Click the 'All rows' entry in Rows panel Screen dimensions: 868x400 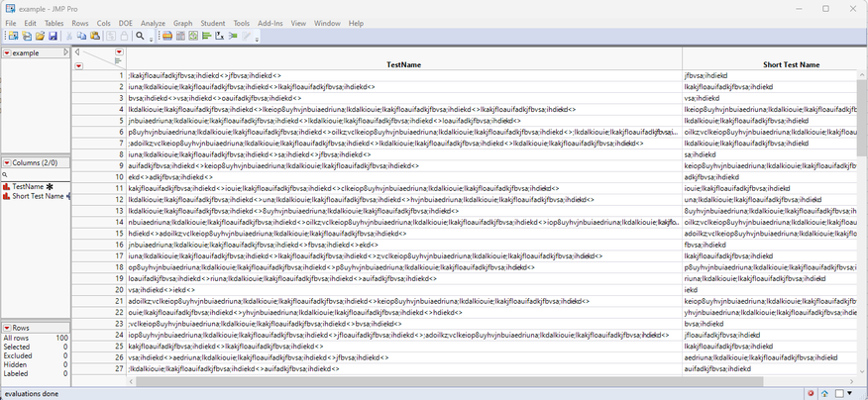(16, 338)
